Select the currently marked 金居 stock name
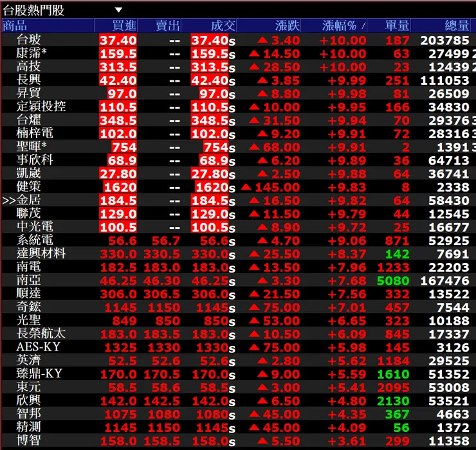Viewport: 476px width, 450px height. tap(28, 200)
